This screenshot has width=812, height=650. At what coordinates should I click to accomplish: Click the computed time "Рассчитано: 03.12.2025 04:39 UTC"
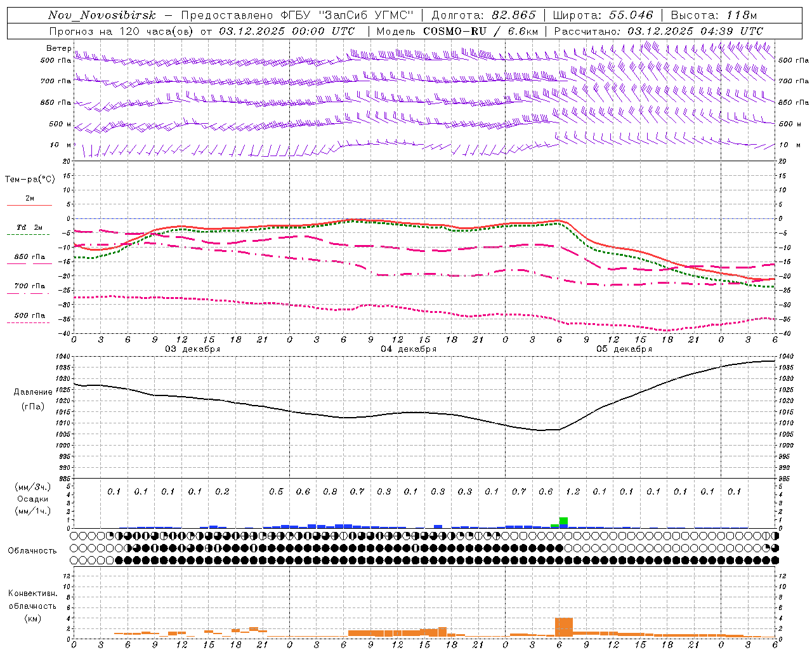tap(658, 31)
